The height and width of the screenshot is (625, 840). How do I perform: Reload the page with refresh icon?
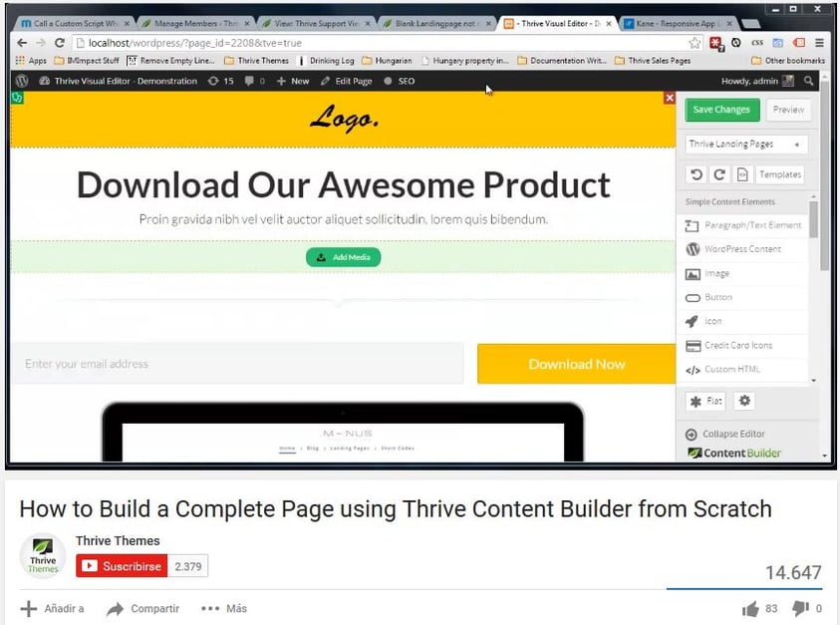point(60,43)
